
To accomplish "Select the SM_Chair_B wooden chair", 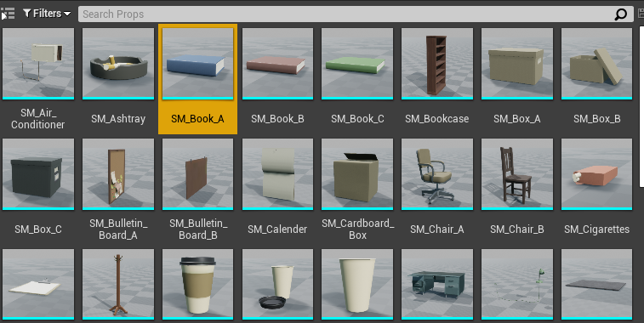I will click(517, 190).
